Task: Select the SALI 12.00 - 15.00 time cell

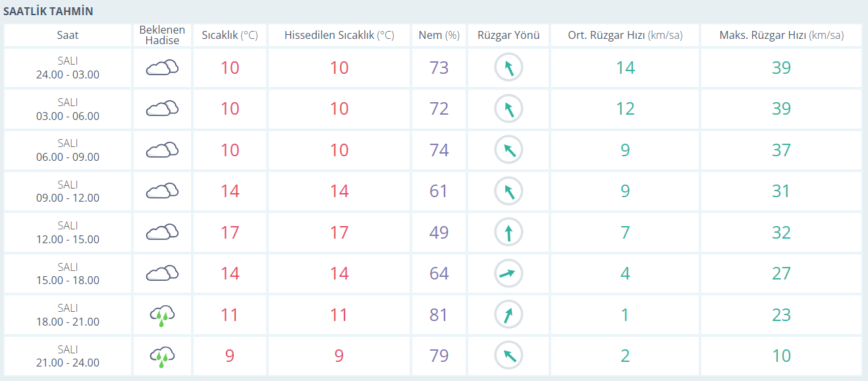Action: (68, 233)
